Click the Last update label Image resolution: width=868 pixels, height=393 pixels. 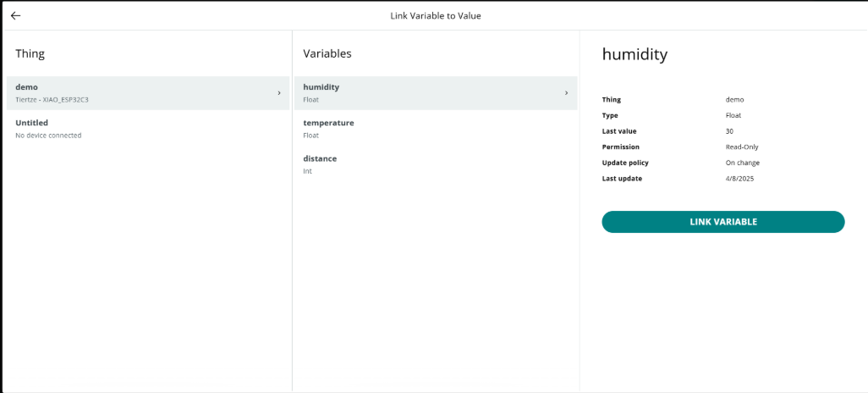622,179
